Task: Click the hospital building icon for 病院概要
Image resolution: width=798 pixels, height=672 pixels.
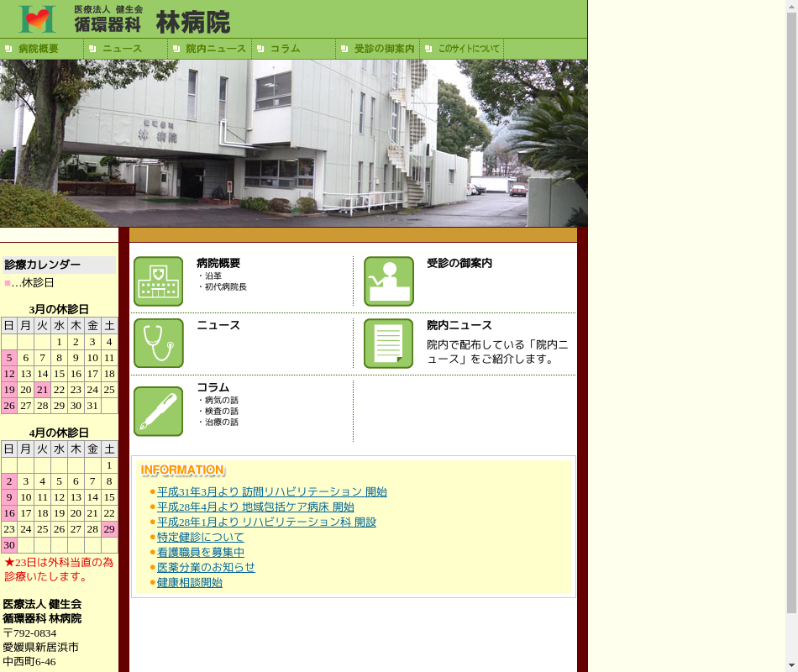Action: pyautogui.click(x=158, y=281)
